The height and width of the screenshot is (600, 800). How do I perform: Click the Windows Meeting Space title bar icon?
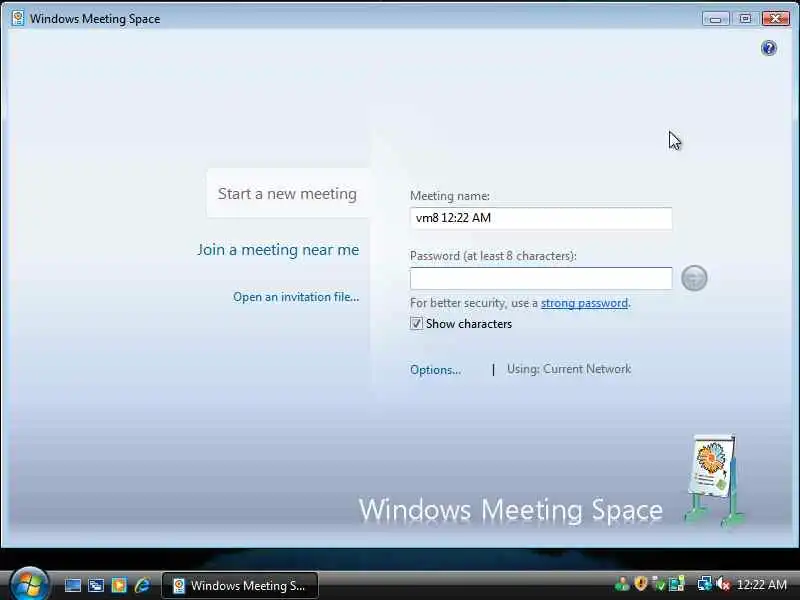18,18
